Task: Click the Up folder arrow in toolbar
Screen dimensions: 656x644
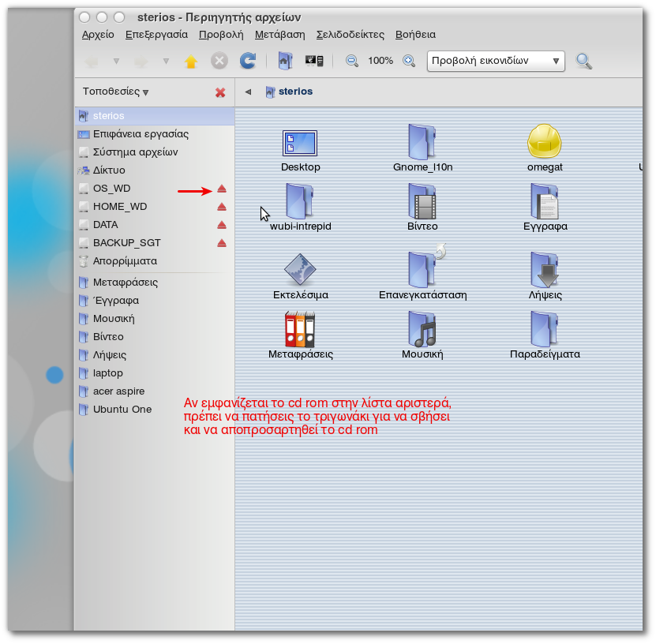Action: click(x=190, y=62)
